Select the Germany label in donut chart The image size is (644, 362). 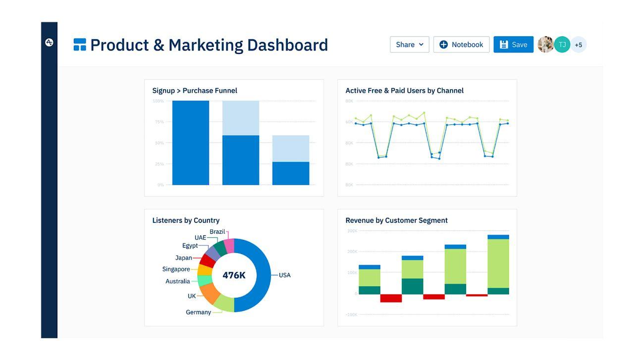(x=198, y=312)
